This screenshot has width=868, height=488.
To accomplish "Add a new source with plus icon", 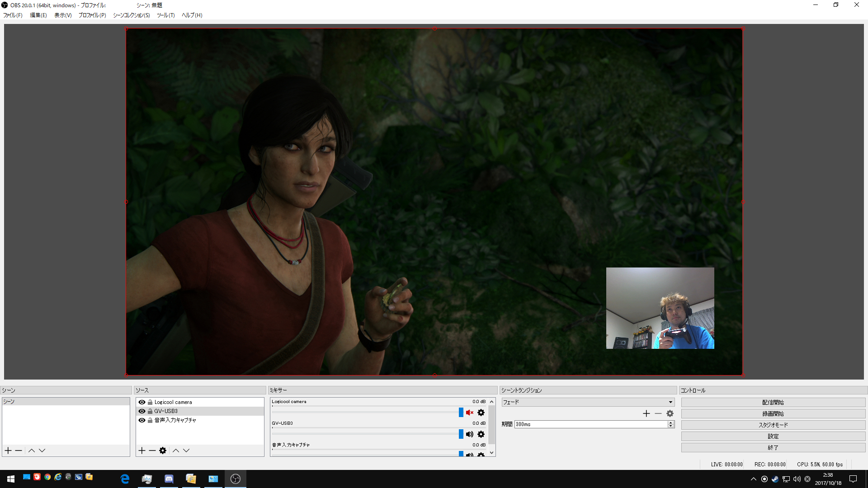I will (142, 450).
